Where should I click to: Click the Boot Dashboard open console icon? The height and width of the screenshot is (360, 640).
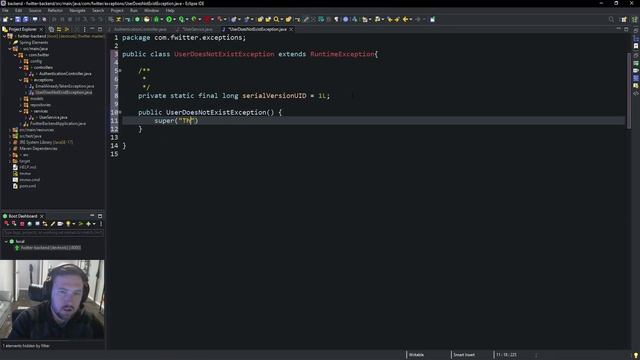point(38,224)
